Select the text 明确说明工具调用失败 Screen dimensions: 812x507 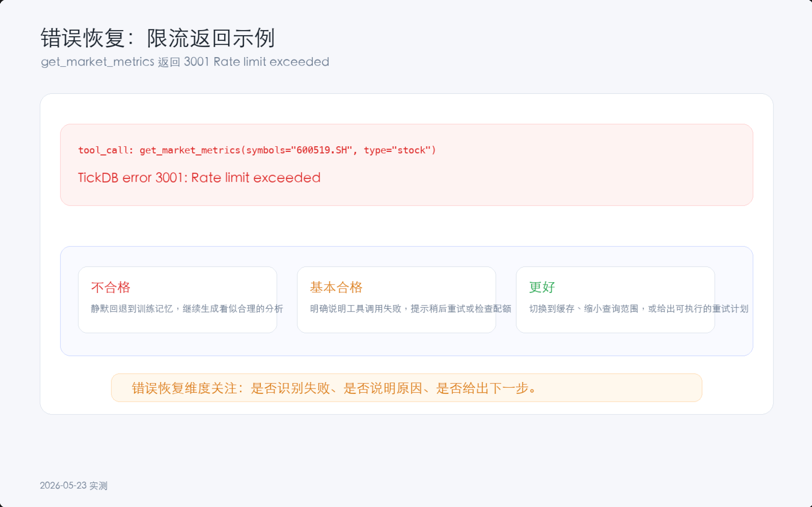pyautogui.click(x=355, y=309)
